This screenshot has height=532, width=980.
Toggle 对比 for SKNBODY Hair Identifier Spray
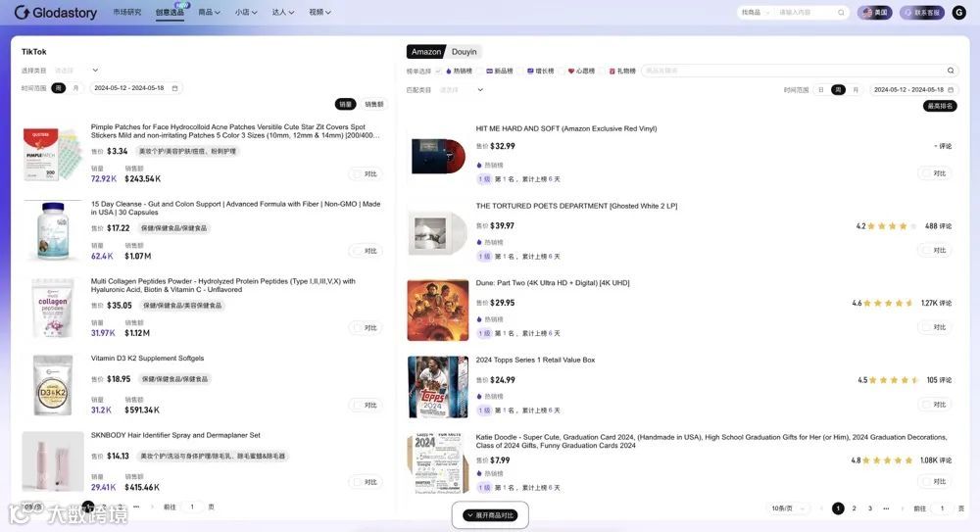pyautogui.click(x=365, y=482)
